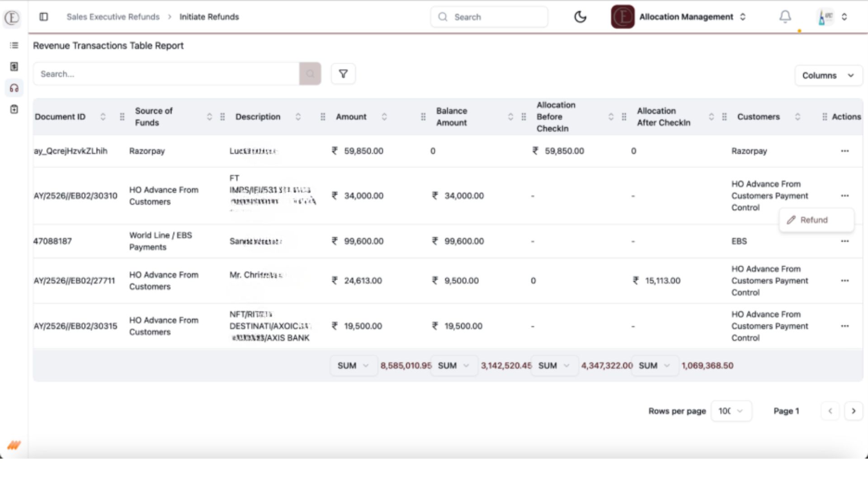Go to Sales Executive Refunds breadcrumb

point(113,17)
